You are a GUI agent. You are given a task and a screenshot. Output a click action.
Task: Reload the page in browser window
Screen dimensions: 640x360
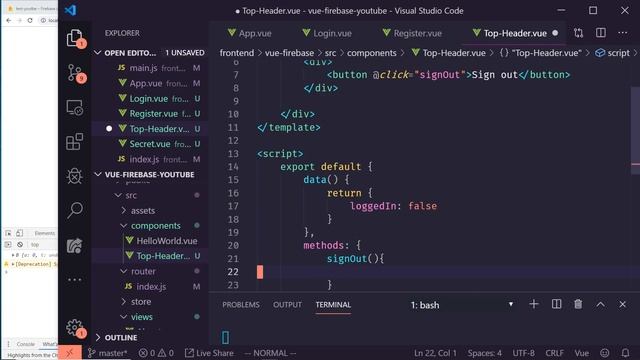30,20
